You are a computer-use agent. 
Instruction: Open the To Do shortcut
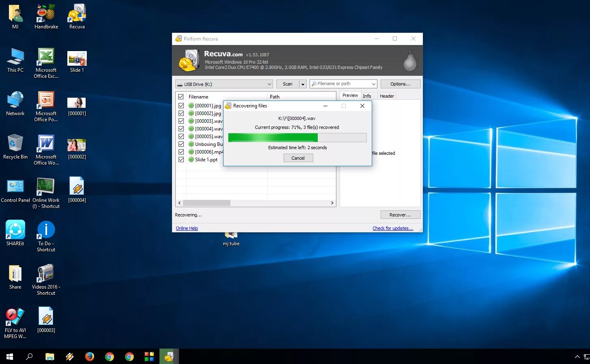point(46,236)
